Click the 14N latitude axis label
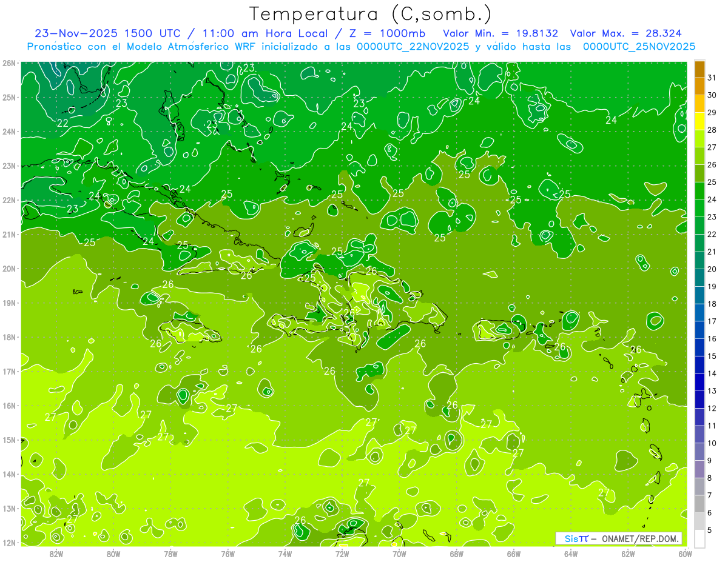This screenshot has height=562, width=728. (x=9, y=474)
